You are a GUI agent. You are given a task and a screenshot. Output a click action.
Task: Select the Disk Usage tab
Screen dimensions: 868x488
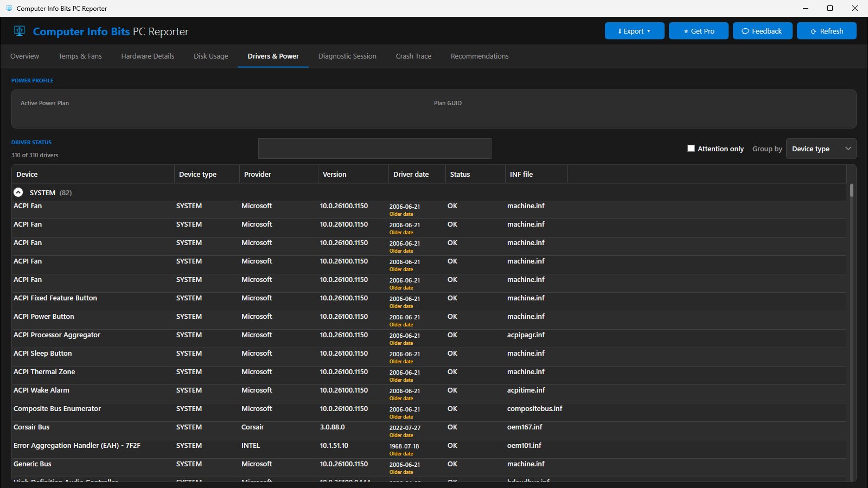click(x=210, y=56)
